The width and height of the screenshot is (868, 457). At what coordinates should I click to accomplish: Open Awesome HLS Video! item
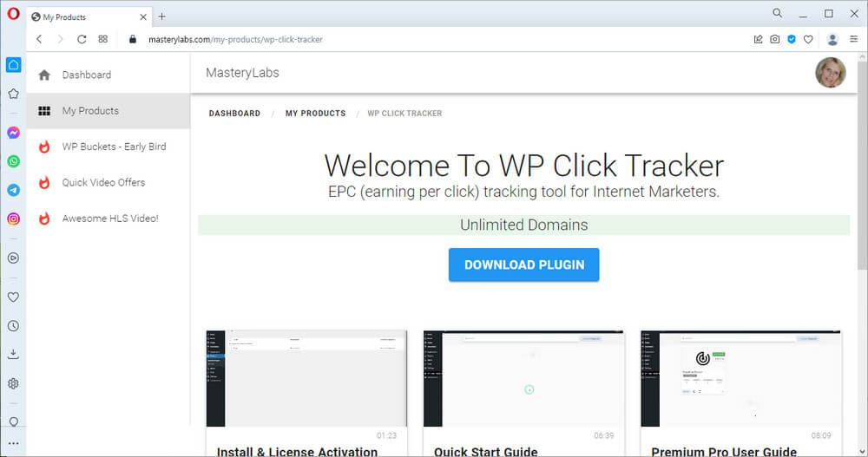click(108, 219)
